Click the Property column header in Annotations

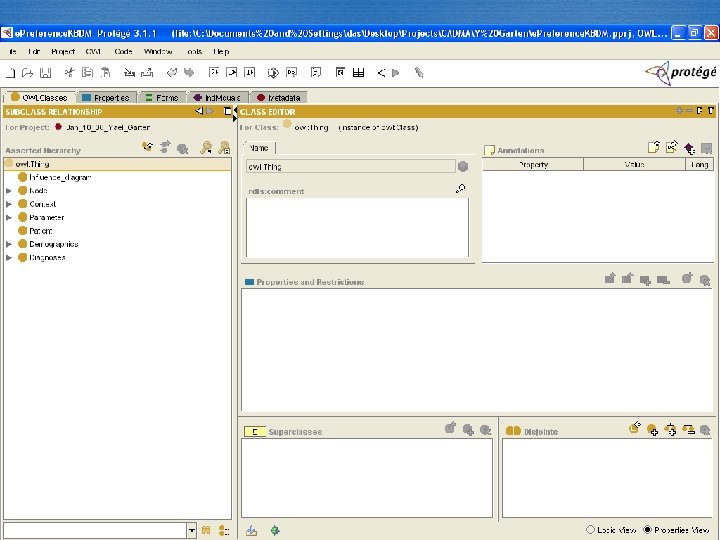(533, 164)
